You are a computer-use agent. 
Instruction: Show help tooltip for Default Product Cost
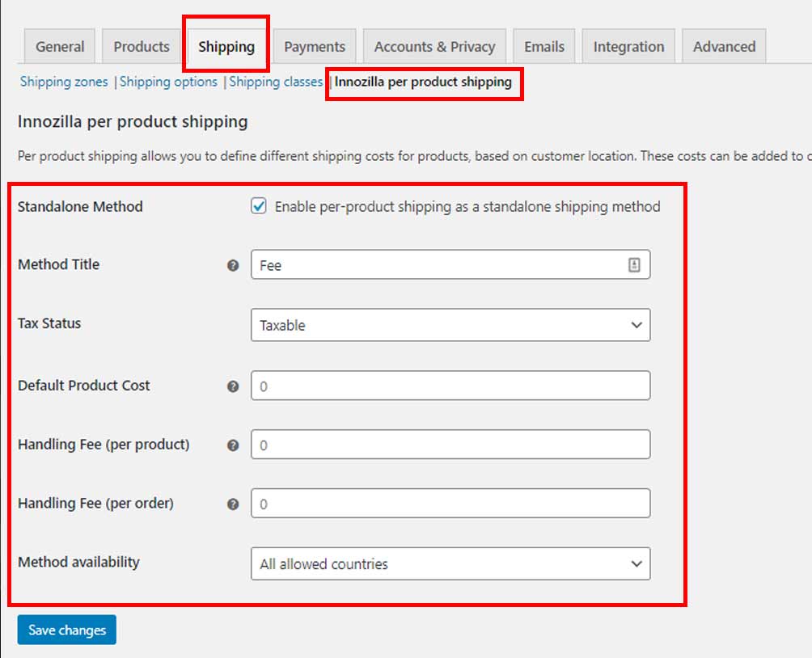tap(233, 386)
